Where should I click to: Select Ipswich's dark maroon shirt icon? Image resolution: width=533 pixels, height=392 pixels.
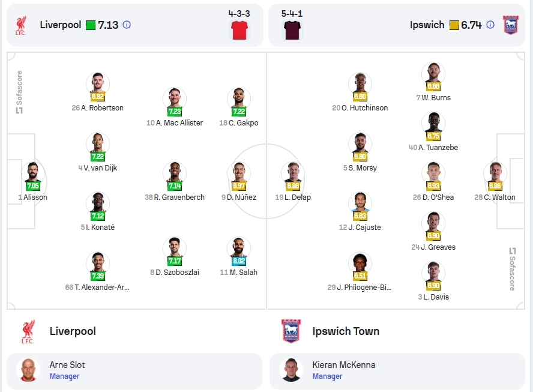(292, 30)
